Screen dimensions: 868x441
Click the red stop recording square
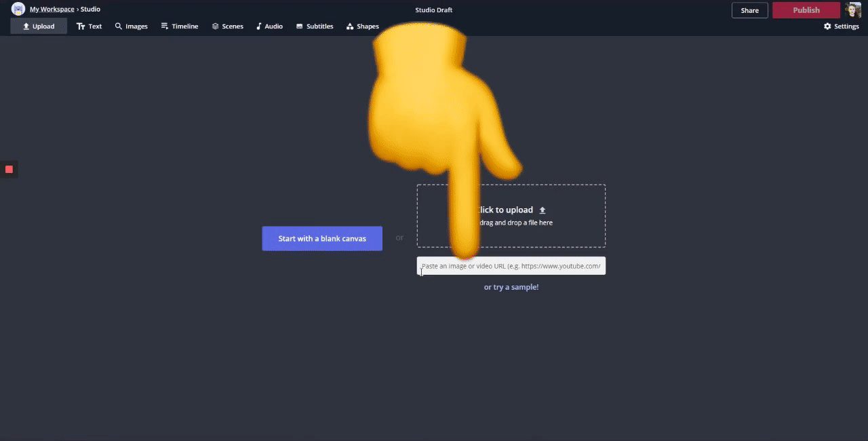[x=9, y=169]
